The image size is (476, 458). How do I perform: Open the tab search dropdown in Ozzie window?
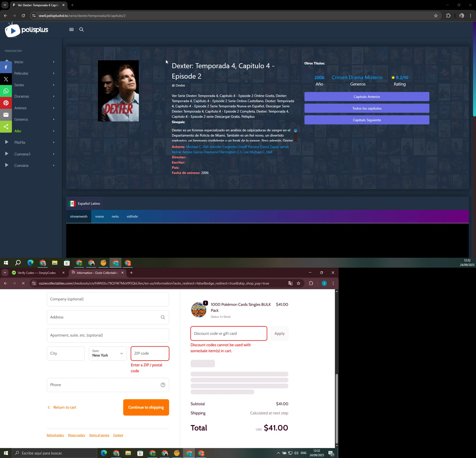[5, 273]
